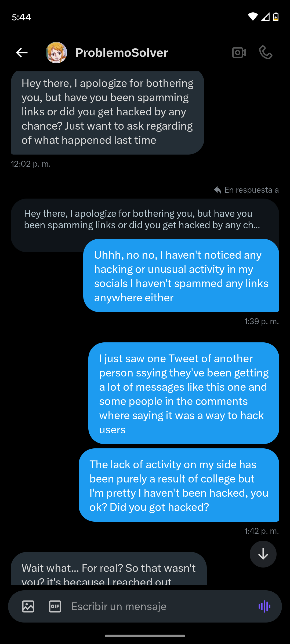Viewport: 290px width, 644px height.
Task: Start an audio call with ProblemoSolver
Action: [x=266, y=53]
